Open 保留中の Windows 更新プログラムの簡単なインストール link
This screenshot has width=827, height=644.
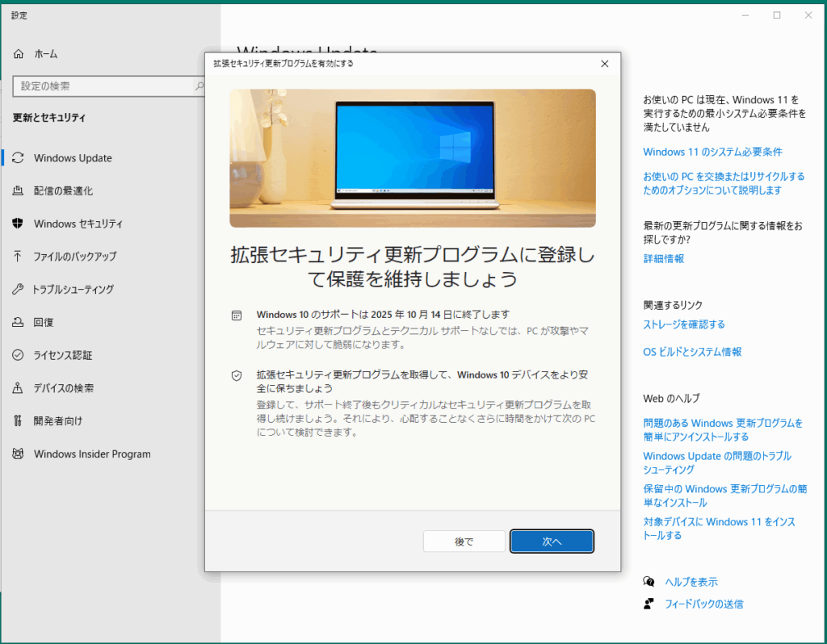click(725, 496)
